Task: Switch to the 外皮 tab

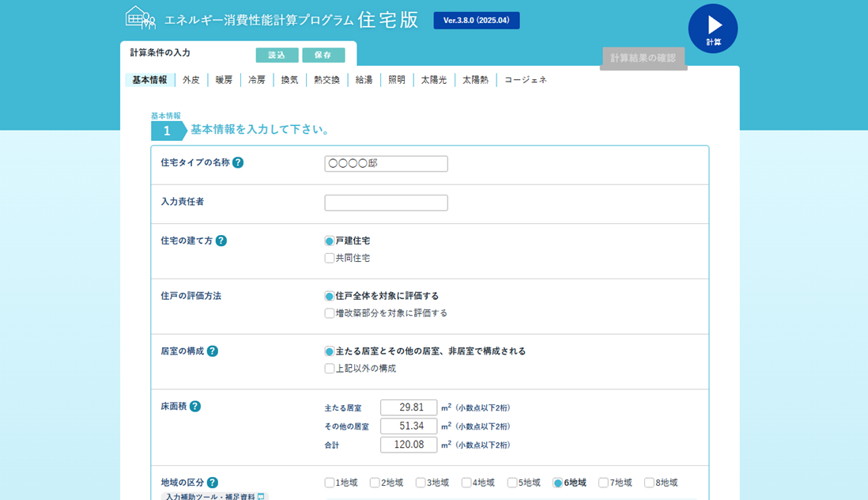Action: [191, 80]
